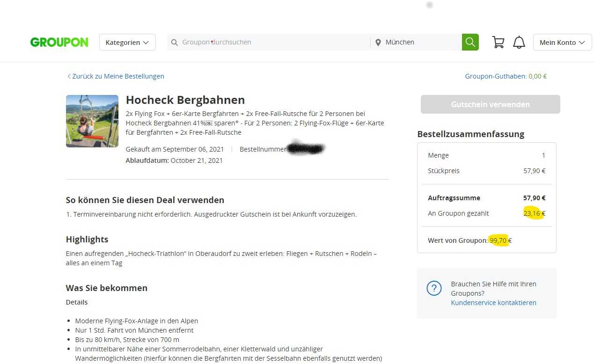The image size is (594, 364).
Task: Click the Nur 1 Std. Fahrt bullet point
Action: (x=134, y=330)
